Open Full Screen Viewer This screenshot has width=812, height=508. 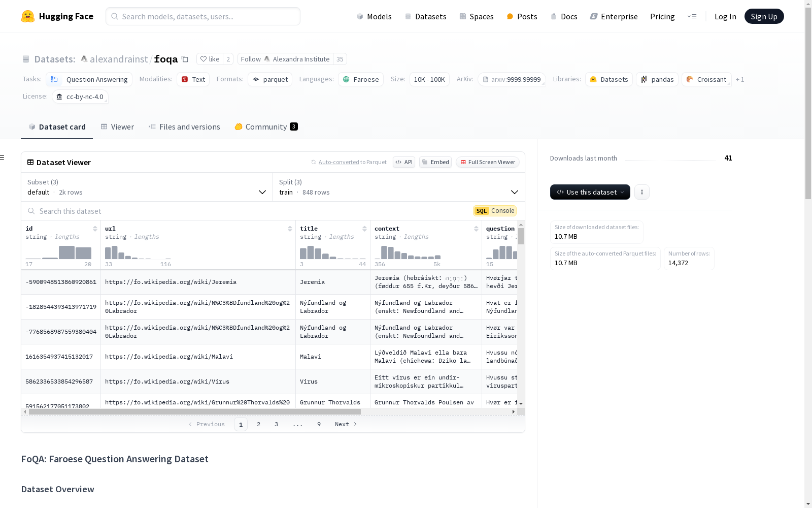[488, 162]
